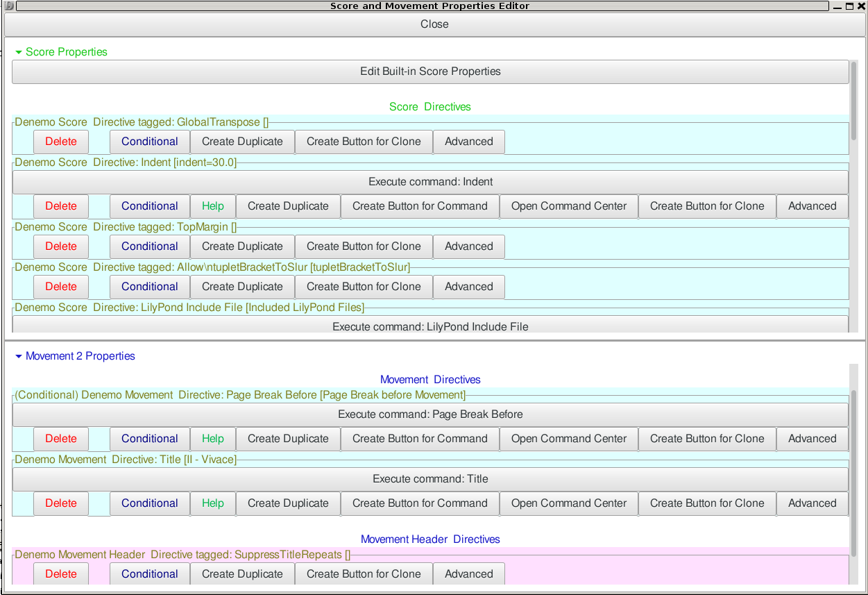Open Command Center for Page Break Before
868x595 pixels.
pyautogui.click(x=568, y=439)
